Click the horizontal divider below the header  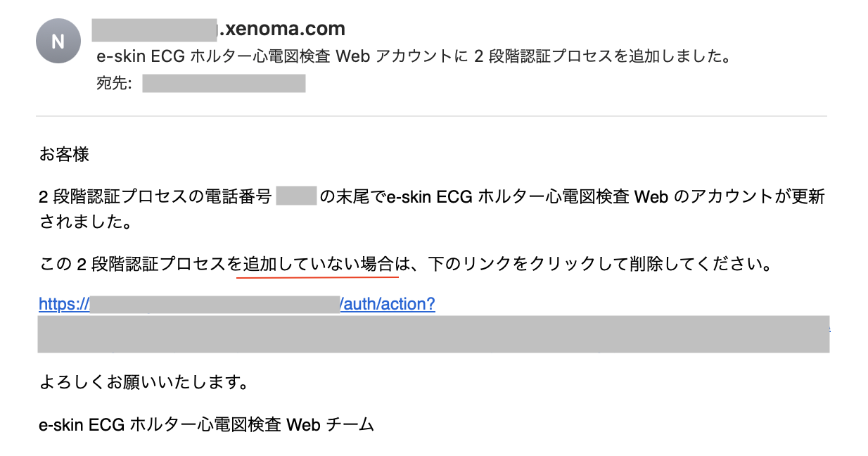pos(431,116)
